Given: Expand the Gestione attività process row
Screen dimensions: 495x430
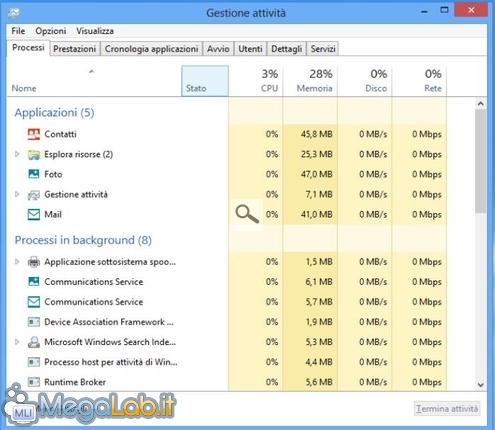Looking at the screenshot, I should 17,194.
